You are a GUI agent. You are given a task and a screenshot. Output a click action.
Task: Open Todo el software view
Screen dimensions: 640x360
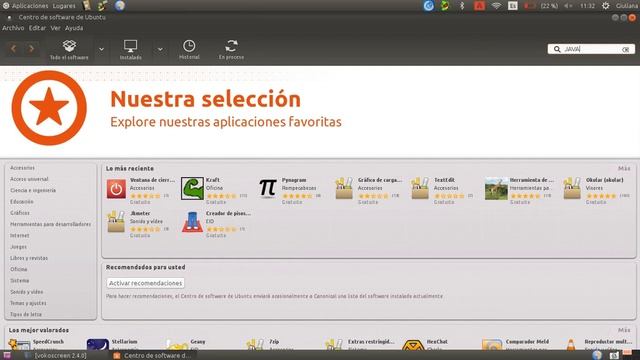point(69,50)
